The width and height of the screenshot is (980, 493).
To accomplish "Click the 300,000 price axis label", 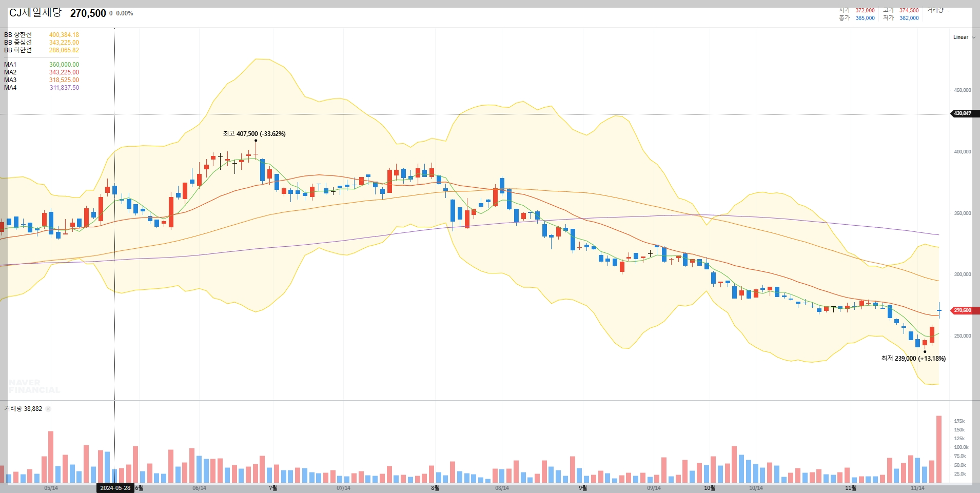I will [963, 274].
